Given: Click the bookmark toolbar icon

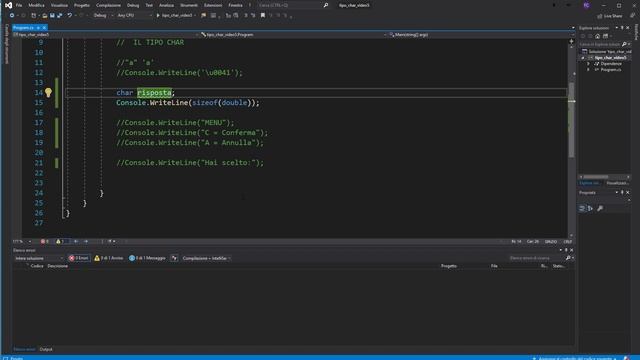Looking at the screenshot, I should pyautogui.click(x=263, y=16).
